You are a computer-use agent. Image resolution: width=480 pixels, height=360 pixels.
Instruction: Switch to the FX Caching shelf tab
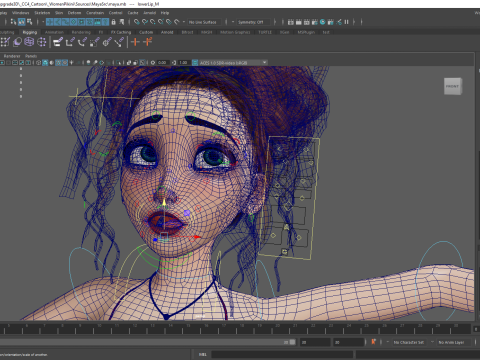click(121, 32)
